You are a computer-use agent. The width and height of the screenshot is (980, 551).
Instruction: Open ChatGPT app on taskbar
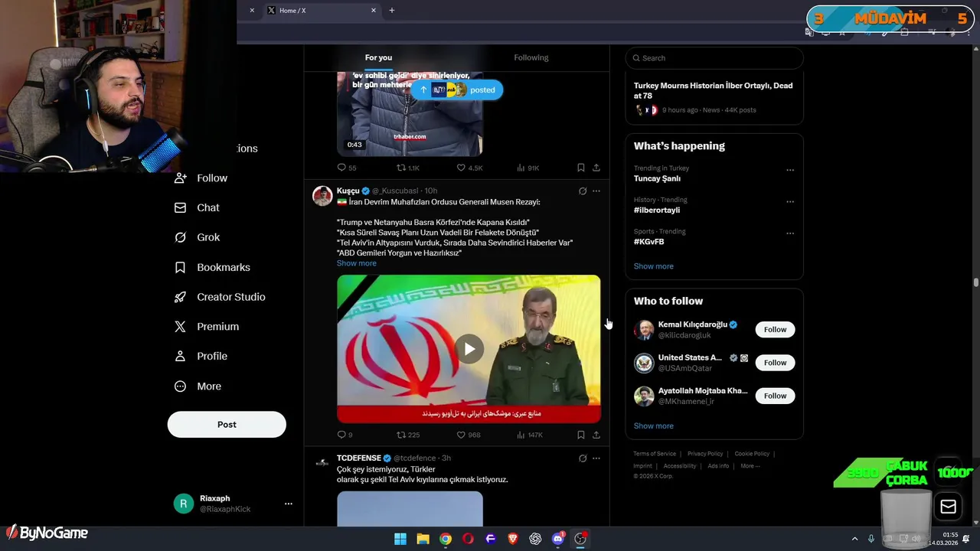tap(535, 539)
